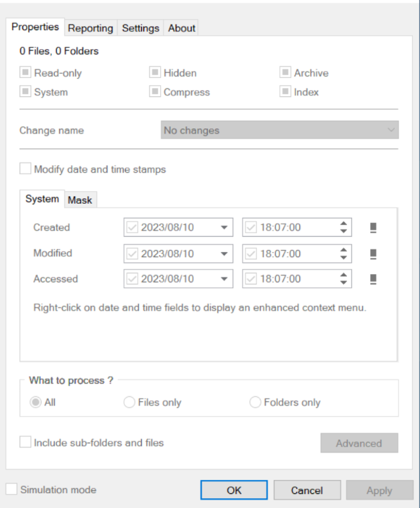Click the OK button

tap(234, 490)
